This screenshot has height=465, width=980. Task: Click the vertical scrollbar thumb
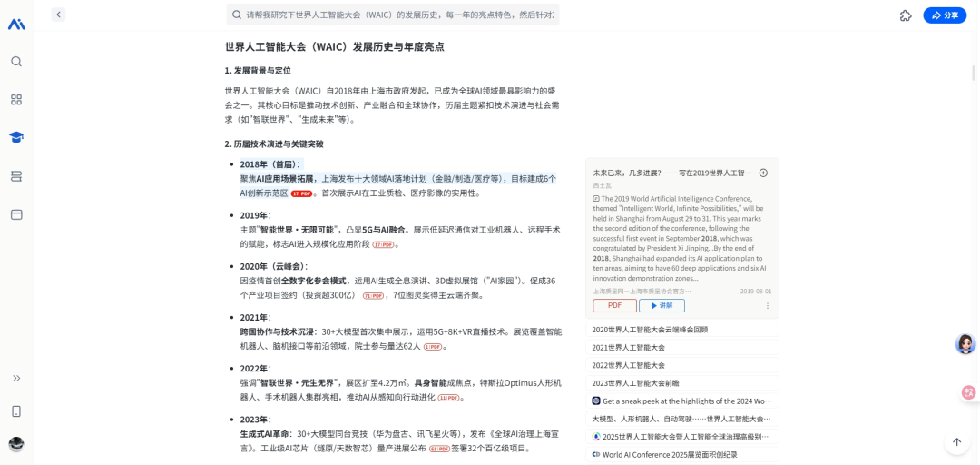tap(974, 73)
